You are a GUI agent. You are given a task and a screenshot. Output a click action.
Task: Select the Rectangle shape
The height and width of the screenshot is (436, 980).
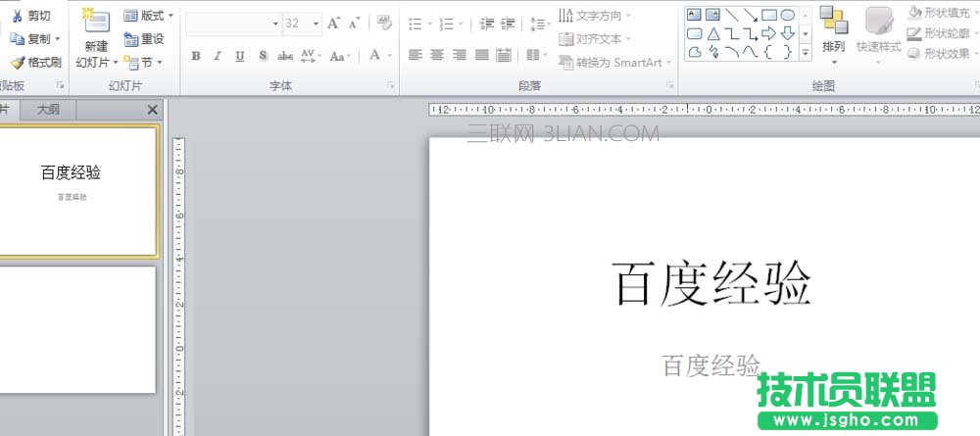tap(768, 15)
